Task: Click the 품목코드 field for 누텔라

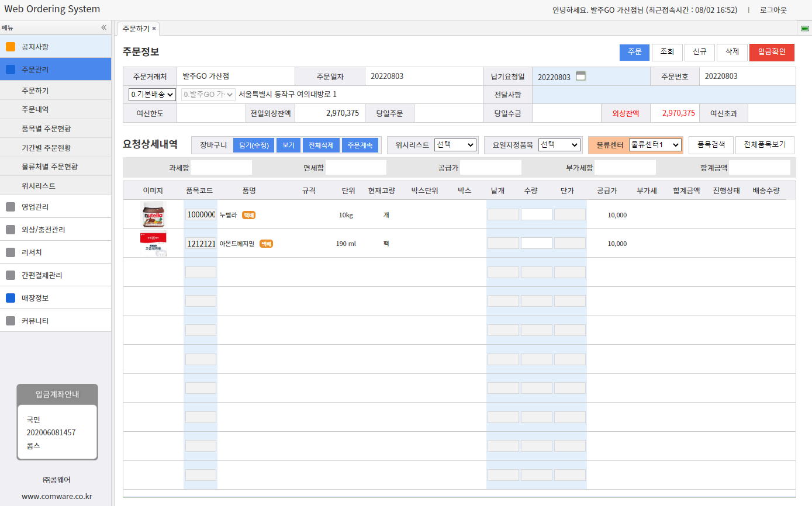Action: pos(201,214)
